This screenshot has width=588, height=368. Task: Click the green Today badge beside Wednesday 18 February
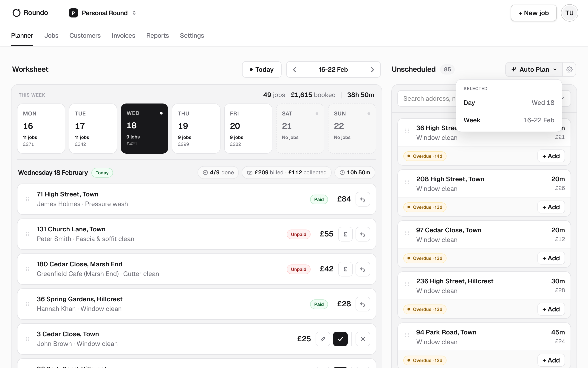(102, 173)
